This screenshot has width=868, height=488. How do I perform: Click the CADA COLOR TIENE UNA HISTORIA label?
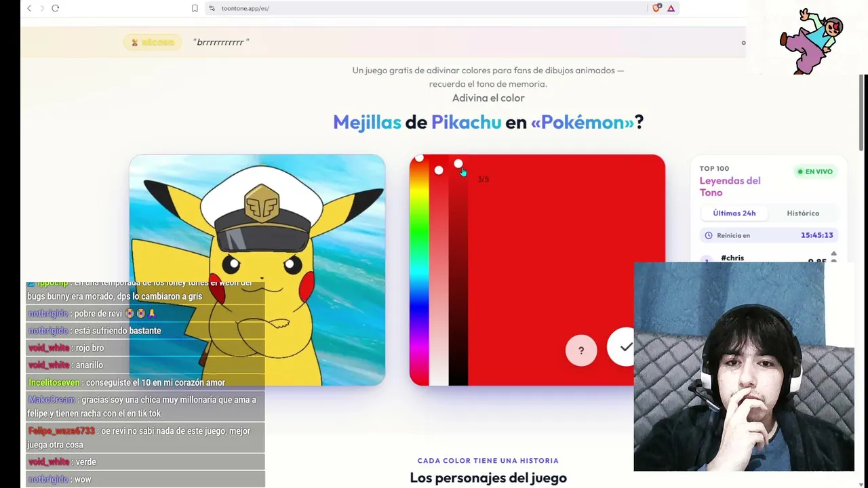(488, 461)
